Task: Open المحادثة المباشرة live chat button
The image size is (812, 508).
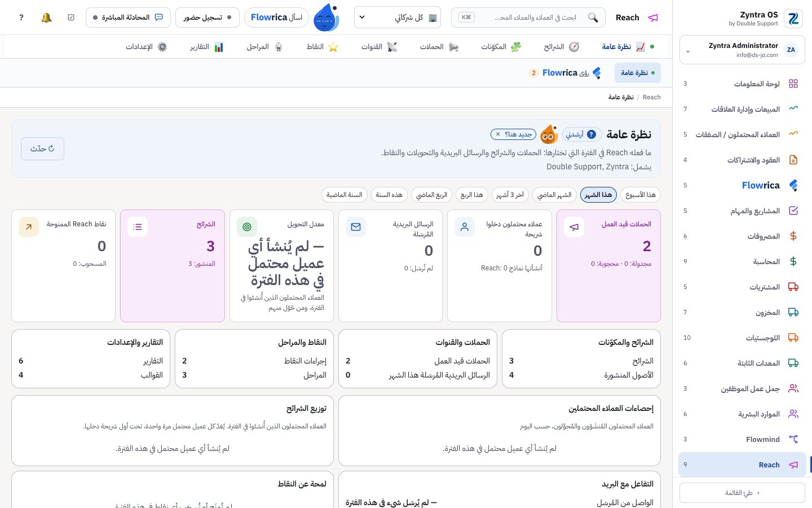Action: [128, 17]
